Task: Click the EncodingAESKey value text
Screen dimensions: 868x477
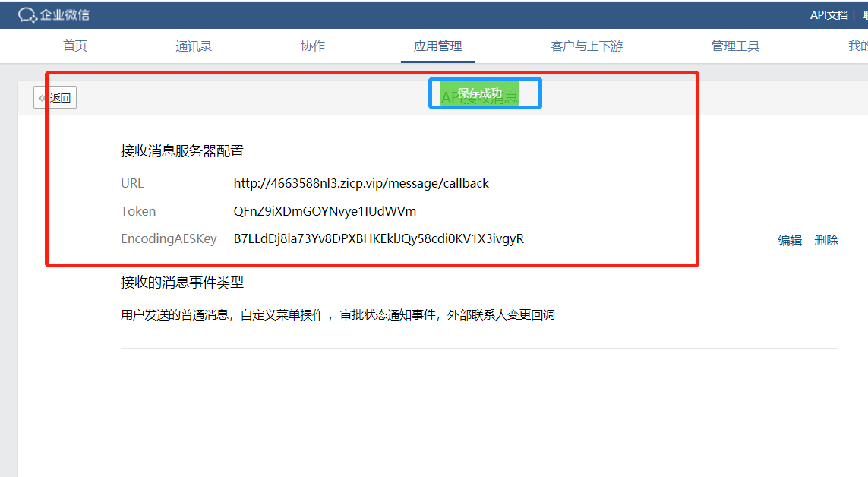Action: click(x=379, y=238)
